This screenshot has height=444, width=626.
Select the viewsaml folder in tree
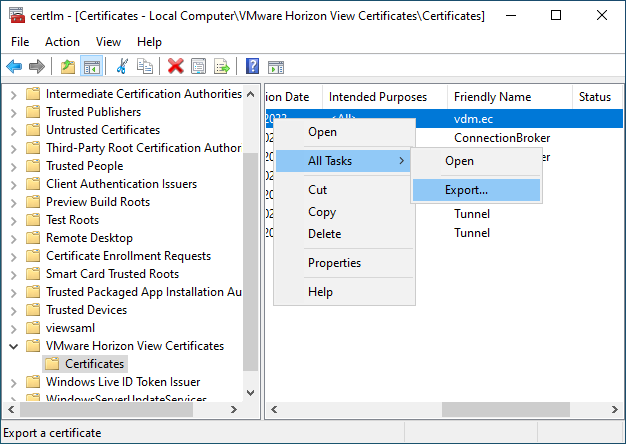[70, 328]
